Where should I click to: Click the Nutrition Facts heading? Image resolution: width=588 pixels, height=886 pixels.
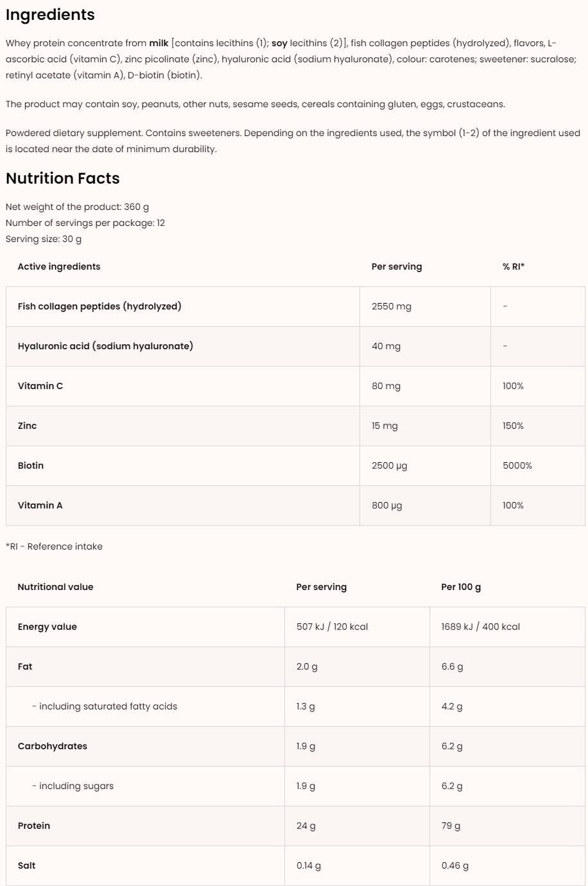coord(63,178)
